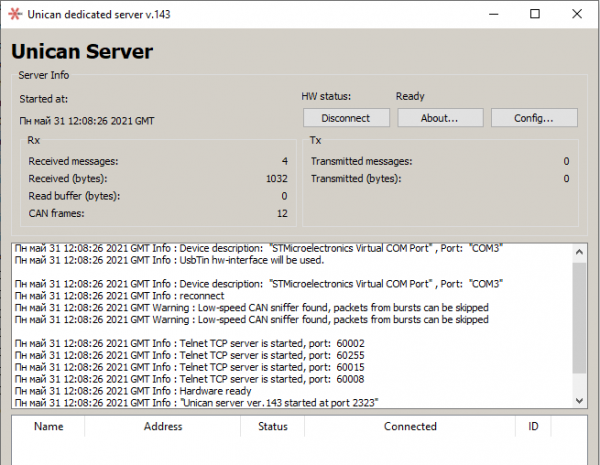This screenshot has height=465, width=600.
Task: Select the 'reconnect' log line
Action: pyautogui.click(x=119, y=296)
